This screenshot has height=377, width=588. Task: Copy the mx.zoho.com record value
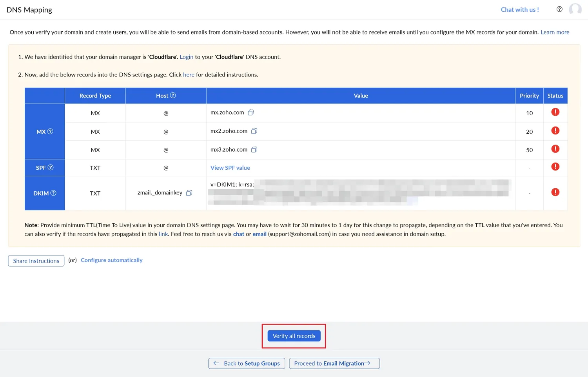point(251,112)
